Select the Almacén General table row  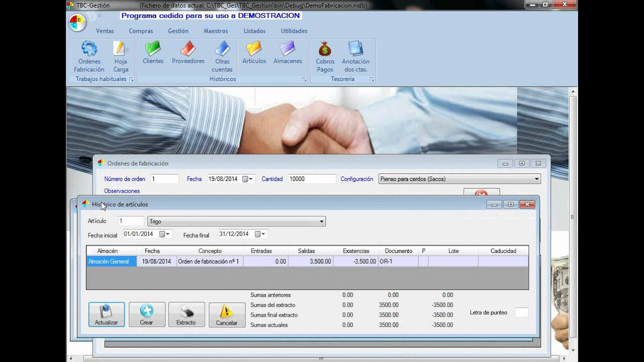pos(111,261)
